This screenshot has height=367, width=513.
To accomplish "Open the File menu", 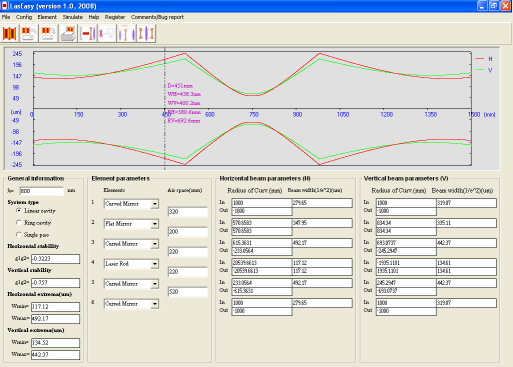I will pyautogui.click(x=6, y=17).
